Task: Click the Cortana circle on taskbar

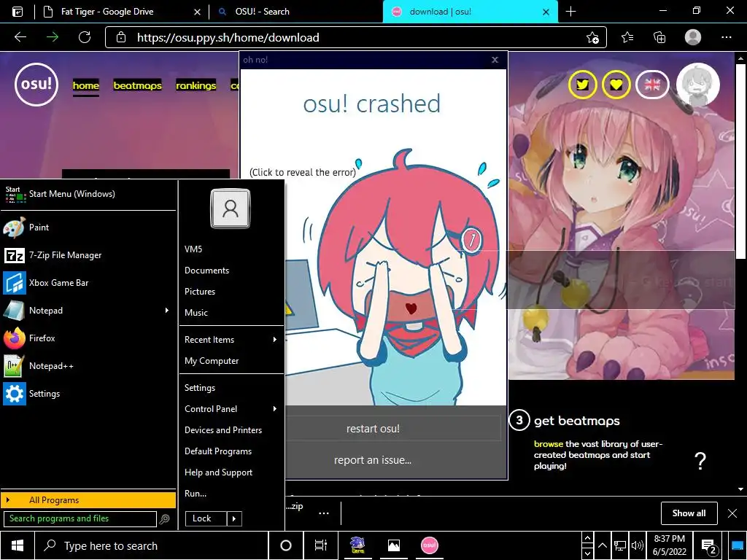Action: click(x=286, y=545)
